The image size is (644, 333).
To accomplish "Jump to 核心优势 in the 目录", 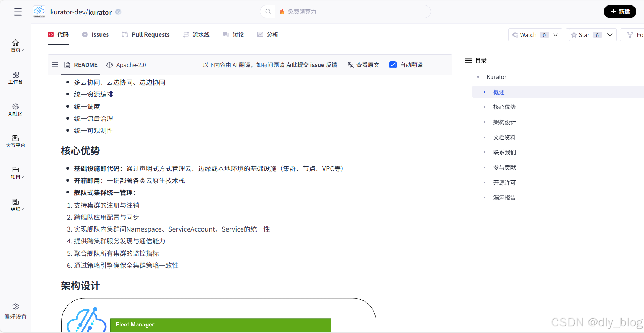I will point(504,107).
